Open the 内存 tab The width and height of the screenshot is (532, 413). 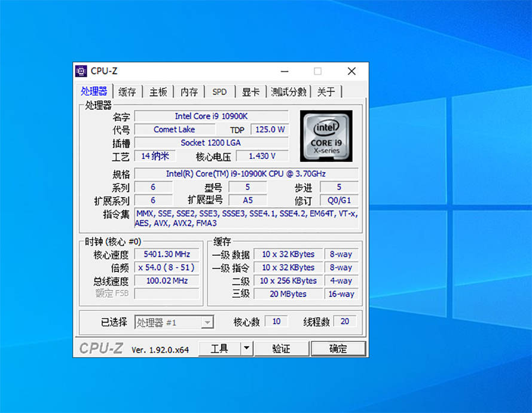coord(189,92)
